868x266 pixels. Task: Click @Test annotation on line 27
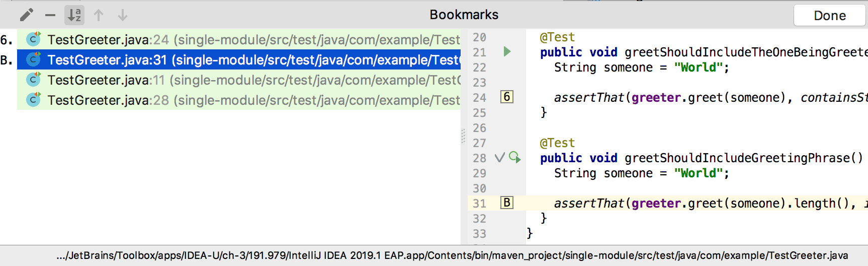tap(557, 143)
